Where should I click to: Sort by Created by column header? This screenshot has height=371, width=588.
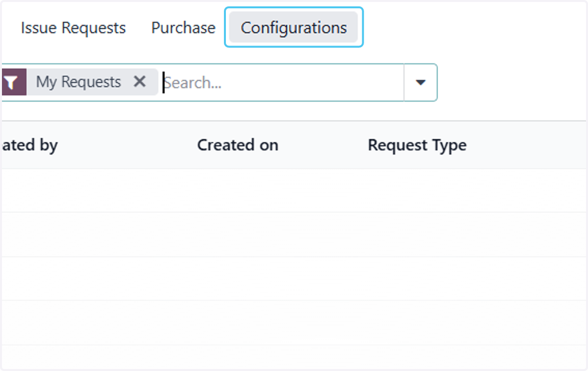point(29,145)
